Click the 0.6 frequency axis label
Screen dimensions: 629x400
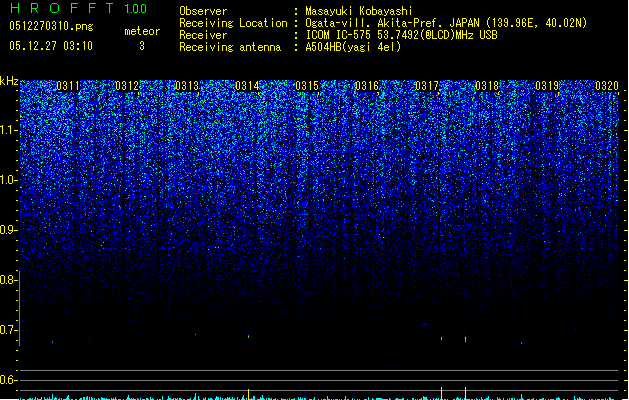pyautogui.click(x=8, y=380)
